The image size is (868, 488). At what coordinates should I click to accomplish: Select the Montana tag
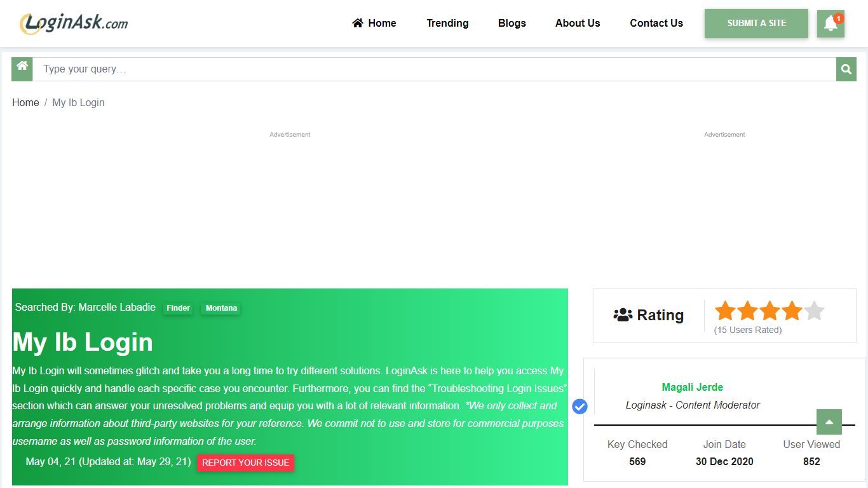click(x=221, y=308)
